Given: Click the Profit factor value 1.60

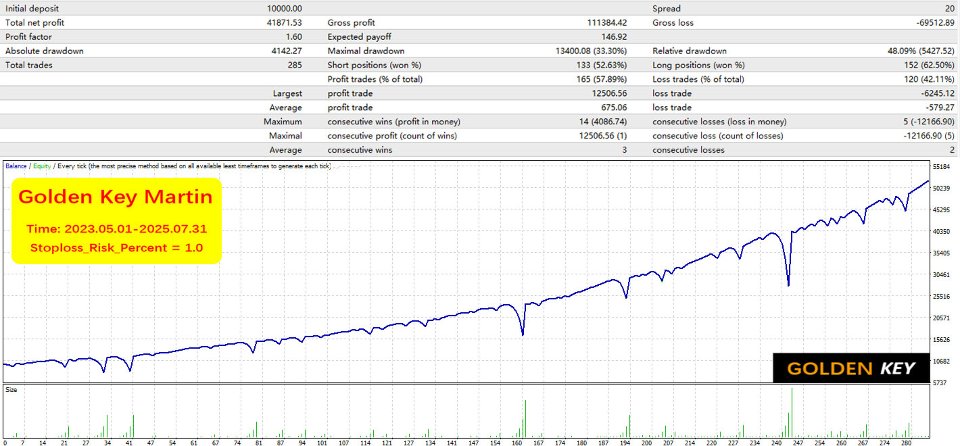Looking at the screenshot, I should click(x=294, y=37).
